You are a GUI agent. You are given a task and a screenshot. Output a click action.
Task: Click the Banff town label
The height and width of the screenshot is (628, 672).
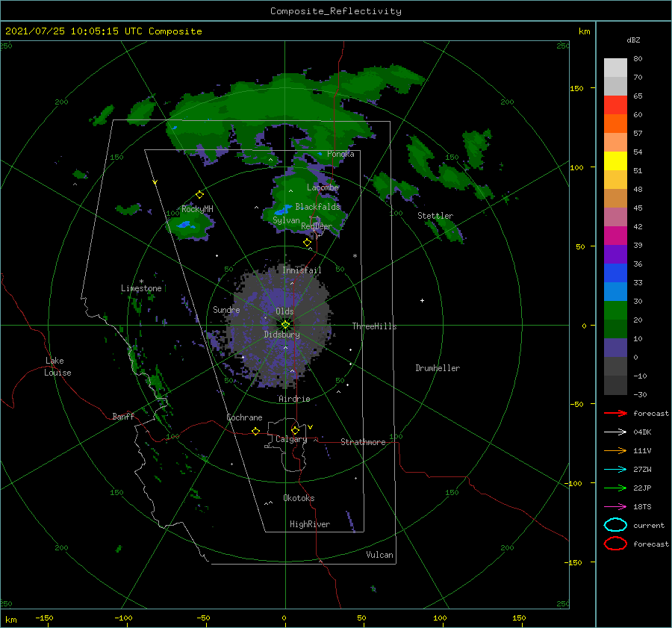tap(123, 416)
